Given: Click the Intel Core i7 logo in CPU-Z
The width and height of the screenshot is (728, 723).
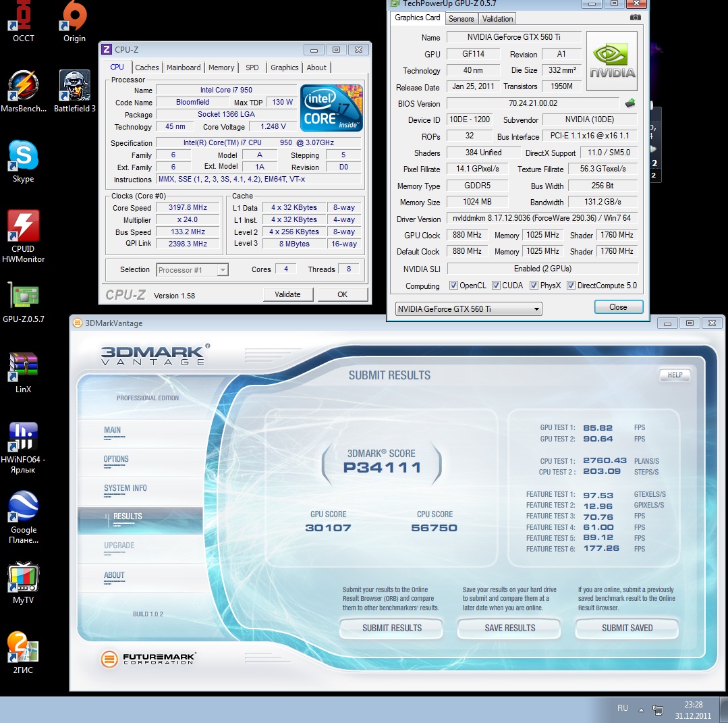Looking at the screenshot, I should 331,108.
